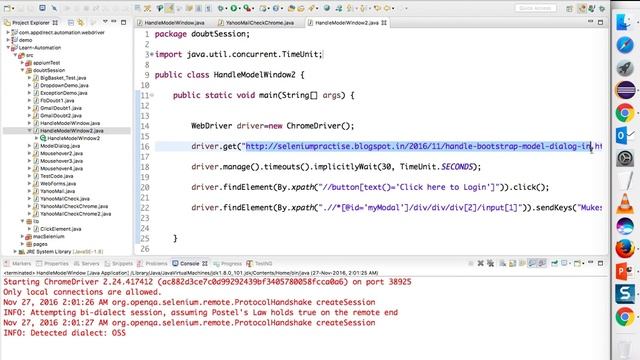Click the Open Type toolbar icon

click(x=291, y=8)
